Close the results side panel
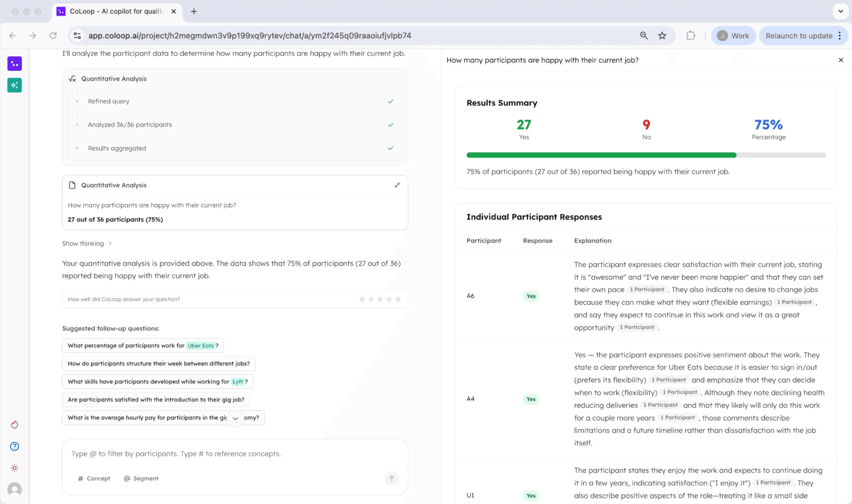 pyautogui.click(x=841, y=60)
